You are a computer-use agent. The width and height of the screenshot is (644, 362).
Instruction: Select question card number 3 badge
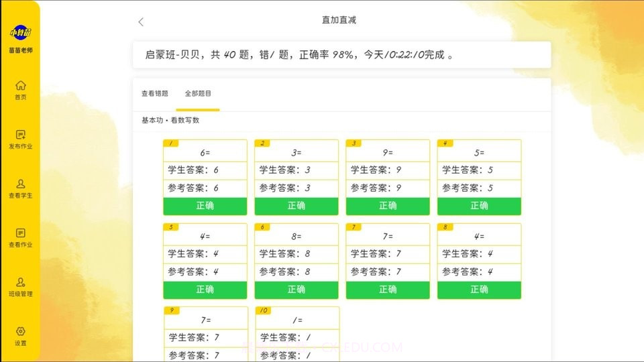354,143
